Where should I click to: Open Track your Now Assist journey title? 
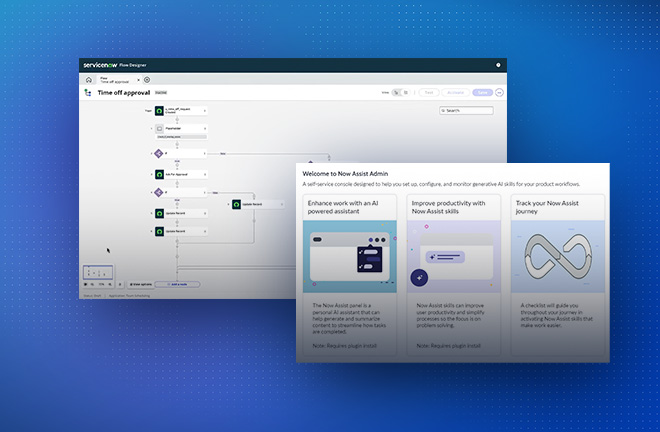click(547, 207)
